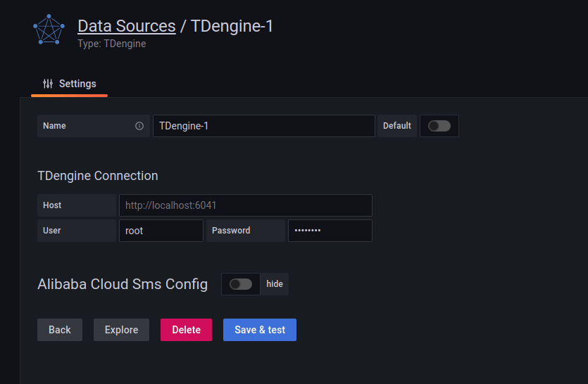Click the info icon beside Name
588x384 pixels.
[x=139, y=126]
